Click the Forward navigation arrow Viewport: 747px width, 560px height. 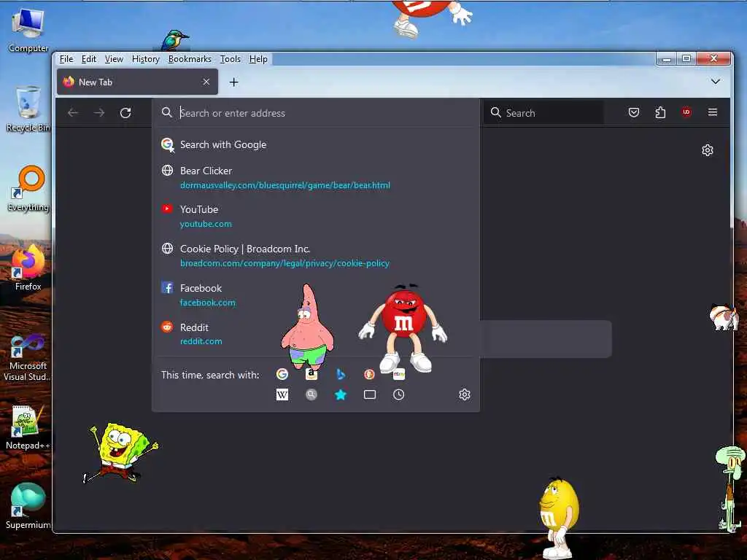tap(99, 113)
